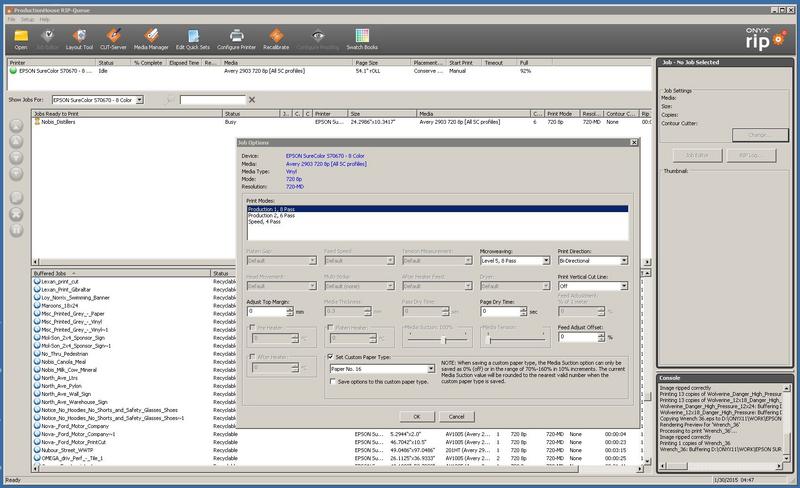
Task: Click the hourglass icon next to Nobis_Distillers
Action: pos(37,122)
